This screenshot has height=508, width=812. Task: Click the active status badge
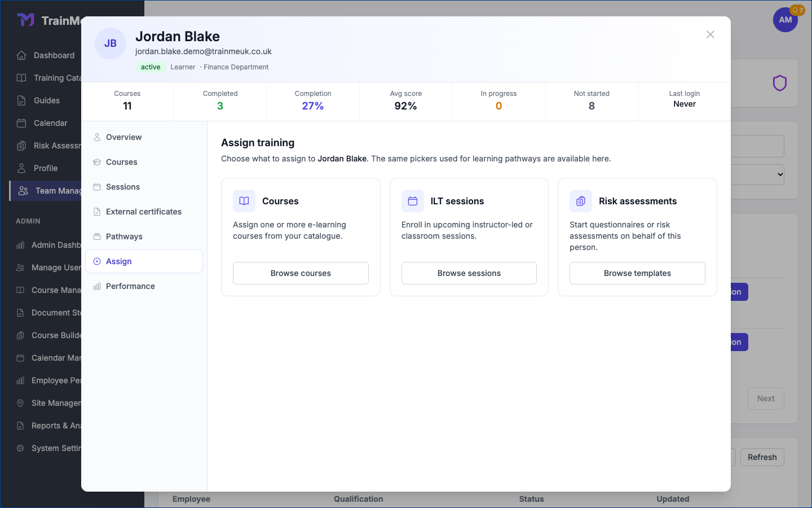tap(151, 67)
